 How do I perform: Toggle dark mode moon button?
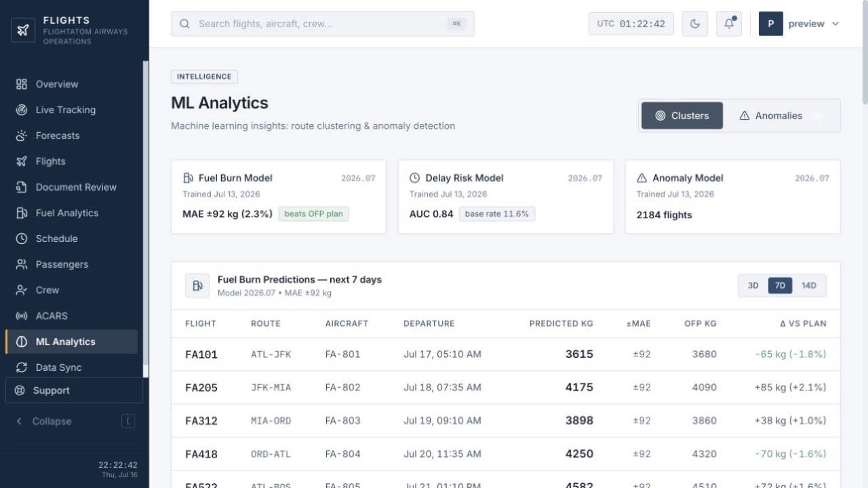(x=695, y=24)
